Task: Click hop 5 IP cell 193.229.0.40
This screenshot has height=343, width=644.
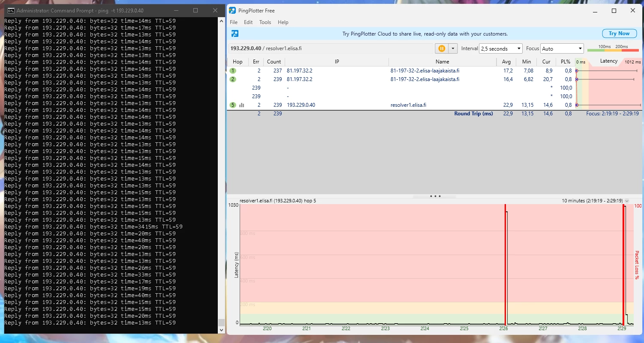Action: coord(301,105)
